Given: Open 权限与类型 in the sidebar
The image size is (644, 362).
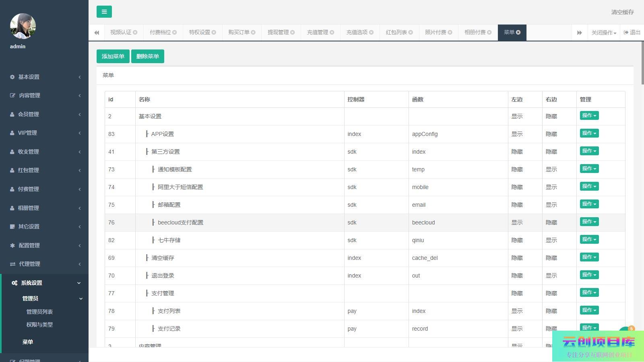Looking at the screenshot, I should pos(39,325).
